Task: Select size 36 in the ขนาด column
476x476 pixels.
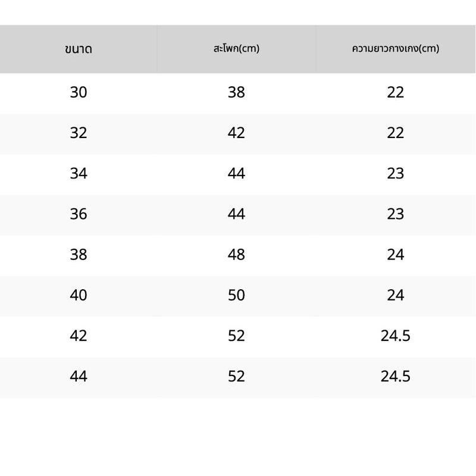Action: pyautogui.click(x=79, y=214)
